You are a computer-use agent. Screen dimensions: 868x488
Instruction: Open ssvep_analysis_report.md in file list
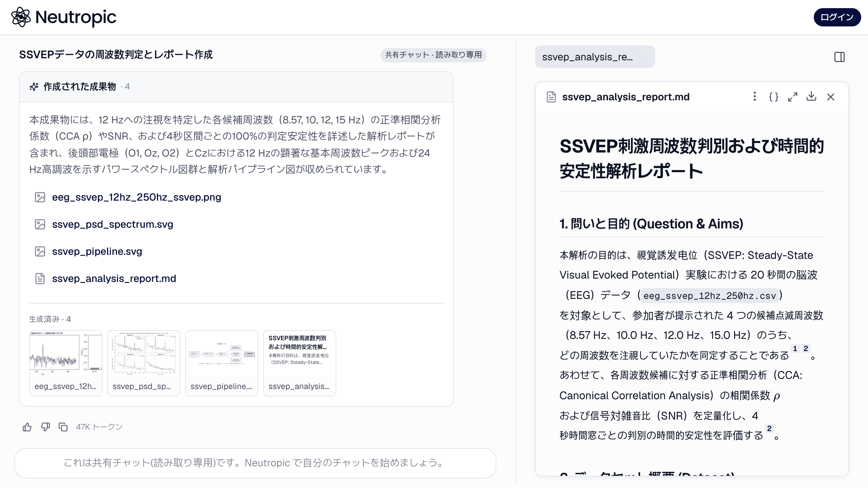(x=114, y=279)
